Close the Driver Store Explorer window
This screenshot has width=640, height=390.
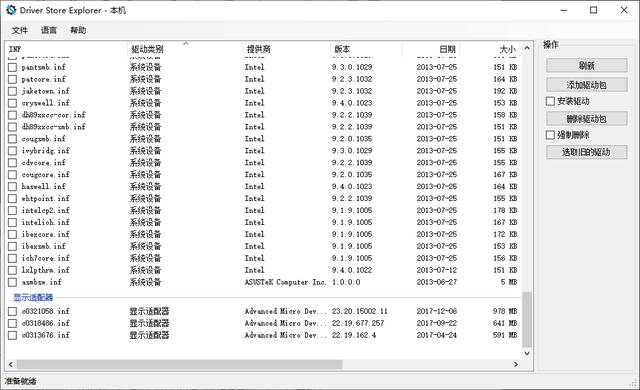624,10
